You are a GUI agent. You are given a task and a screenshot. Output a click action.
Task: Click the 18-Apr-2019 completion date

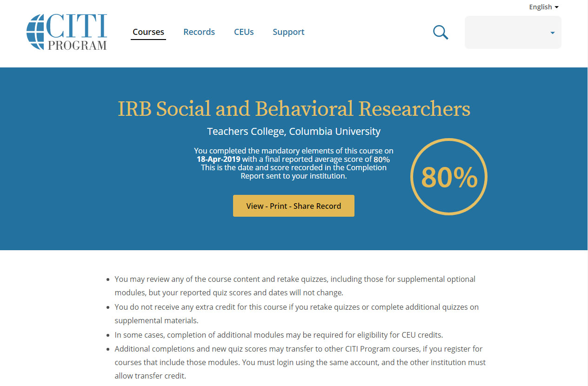coord(219,159)
